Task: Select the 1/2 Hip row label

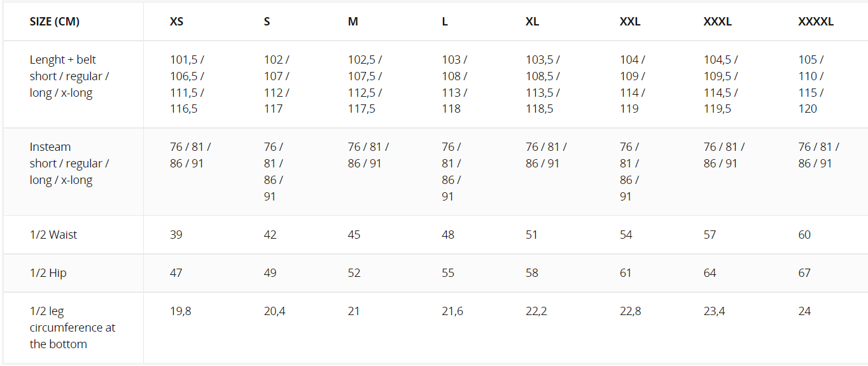Action: (x=48, y=273)
